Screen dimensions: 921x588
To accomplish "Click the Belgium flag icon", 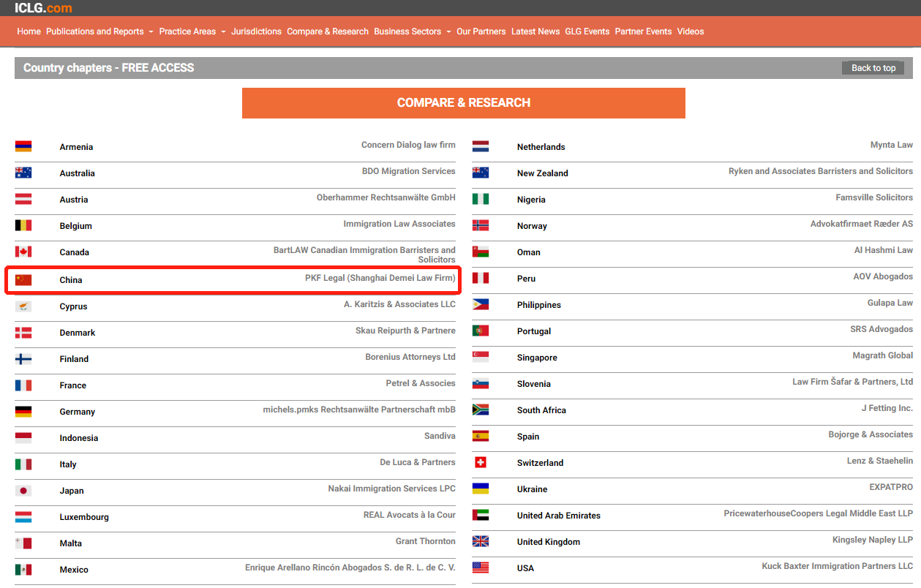I will (x=23, y=225).
